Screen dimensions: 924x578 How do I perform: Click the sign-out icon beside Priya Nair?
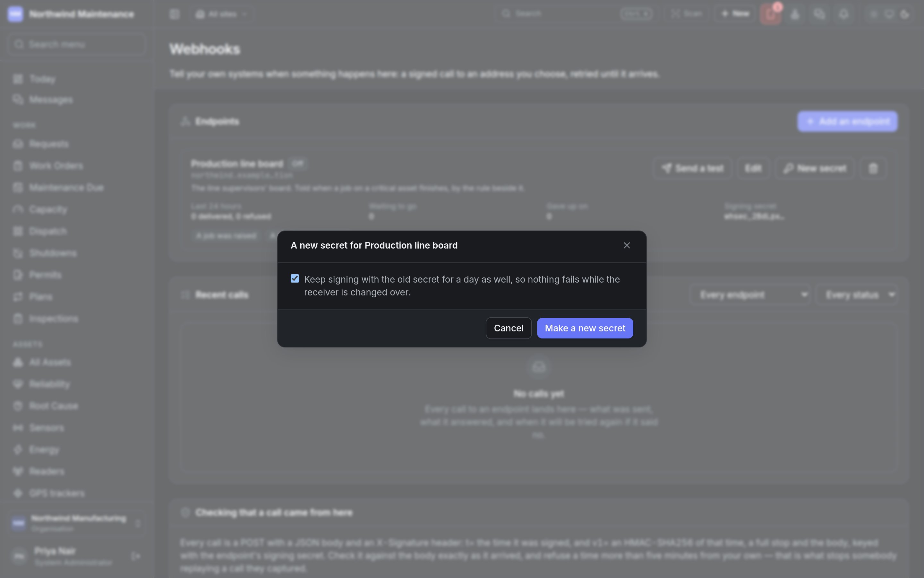coord(135,556)
